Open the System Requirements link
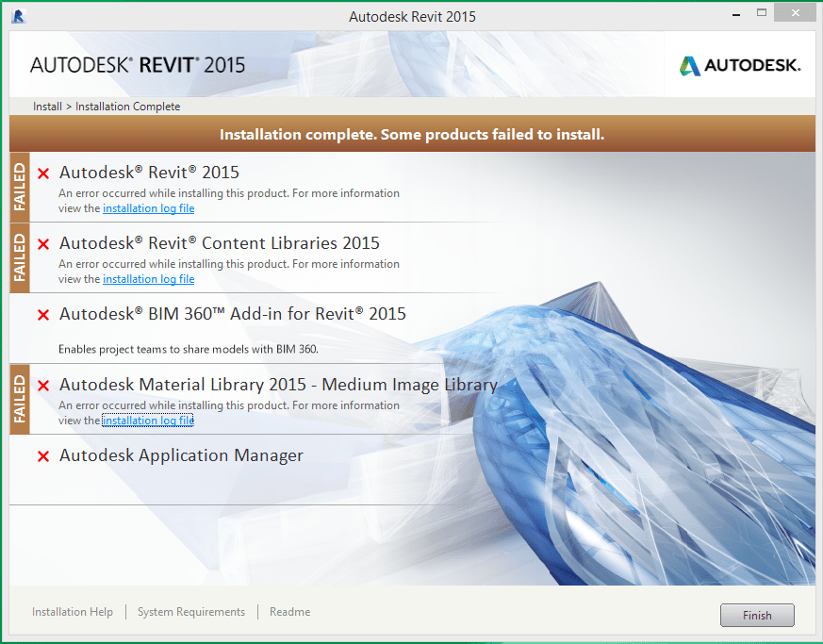The height and width of the screenshot is (644, 823). pos(191,612)
